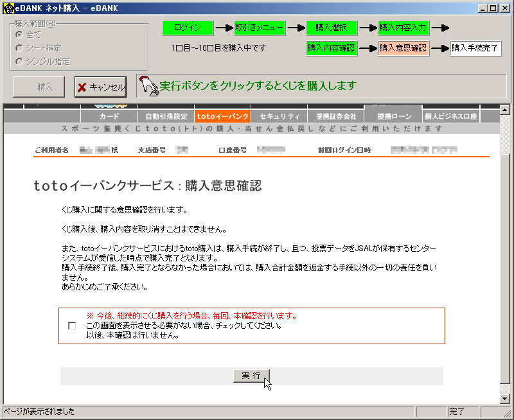
Task: Click the 取引きメニュー step box
Action: (259, 28)
